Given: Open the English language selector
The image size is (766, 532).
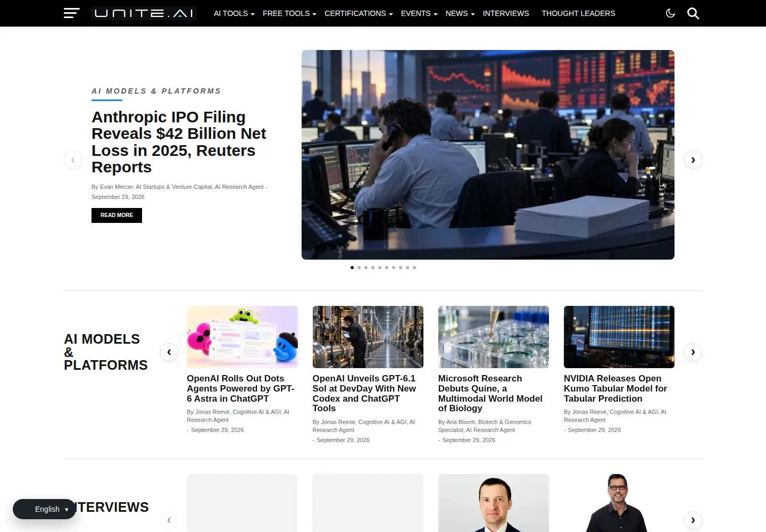Looking at the screenshot, I should pos(45,509).
